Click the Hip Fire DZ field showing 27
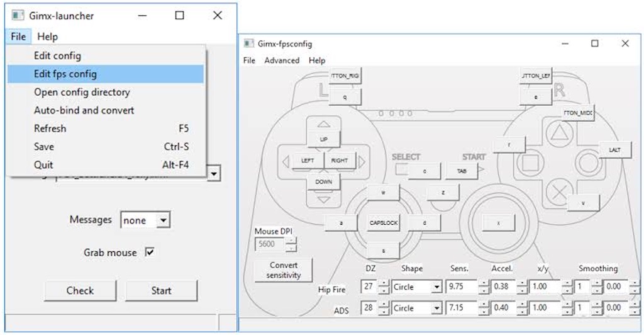This screenshot has width=644, height=335. 369,287
